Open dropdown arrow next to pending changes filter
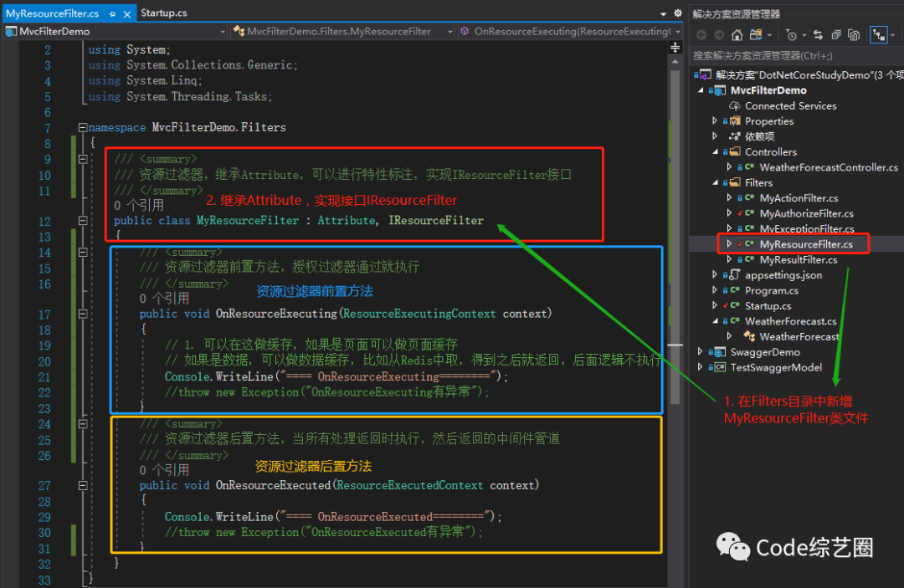 point(804,35)
